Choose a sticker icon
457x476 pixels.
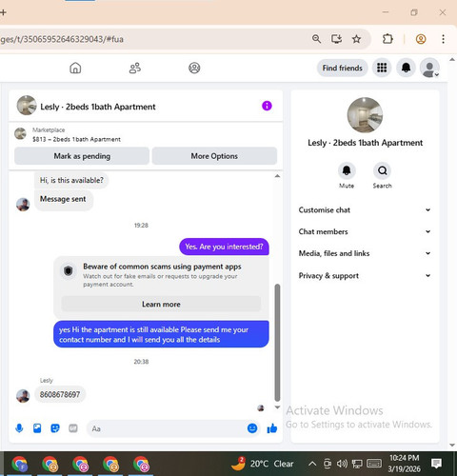pyautogui.click(x=55, y=428)
